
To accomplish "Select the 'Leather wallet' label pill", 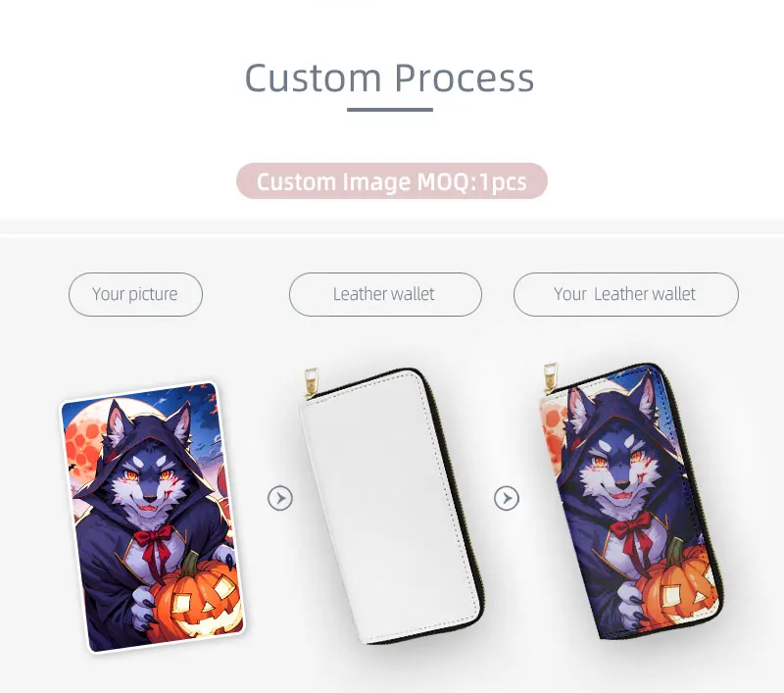I will pyautogui.click(x=385, y=294).
